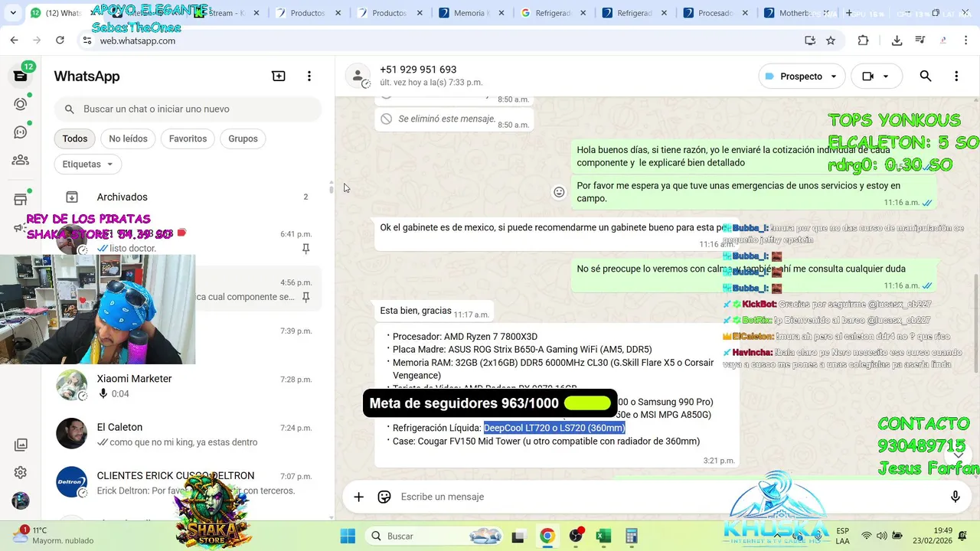The width and height of the screenshot is (980, 551).
Task: Click the contact number +51 929 951 693
Action: coord(418,70)
